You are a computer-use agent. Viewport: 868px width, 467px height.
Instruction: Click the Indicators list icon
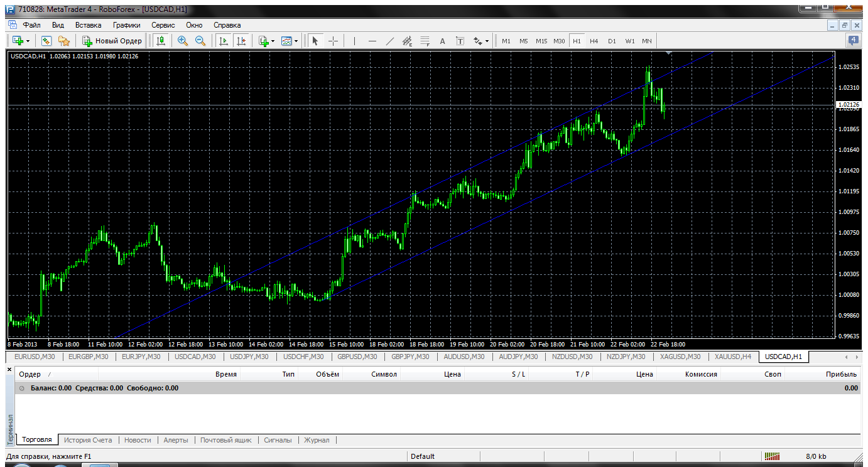pyautogui.click(x=264, y=41)
